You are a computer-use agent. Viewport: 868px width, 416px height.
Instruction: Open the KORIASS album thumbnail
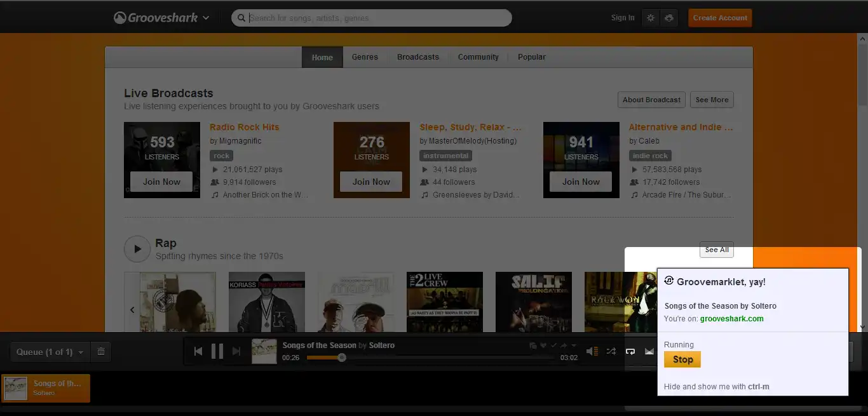tap(267, 302)
